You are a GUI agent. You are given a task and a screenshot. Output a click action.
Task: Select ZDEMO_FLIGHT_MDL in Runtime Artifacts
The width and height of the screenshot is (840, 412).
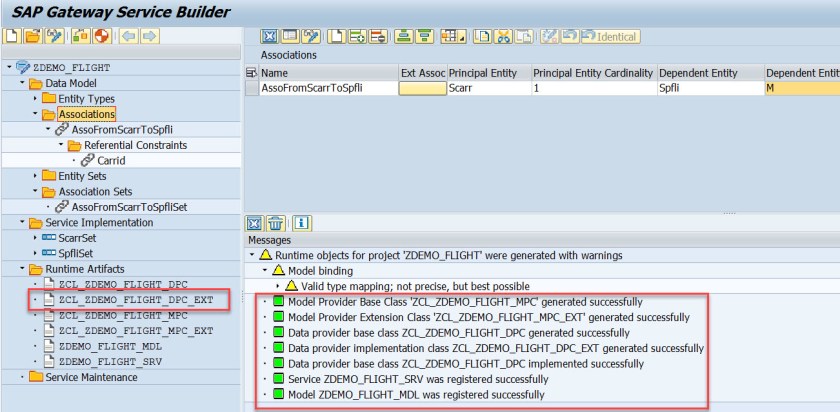click(x=110, y=347)
